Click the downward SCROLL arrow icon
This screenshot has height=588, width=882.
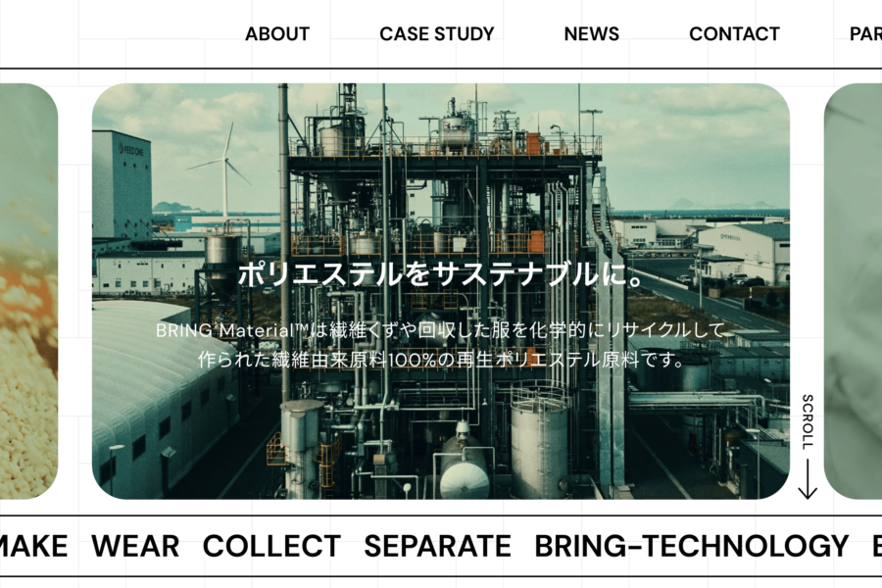pos(807,479)
